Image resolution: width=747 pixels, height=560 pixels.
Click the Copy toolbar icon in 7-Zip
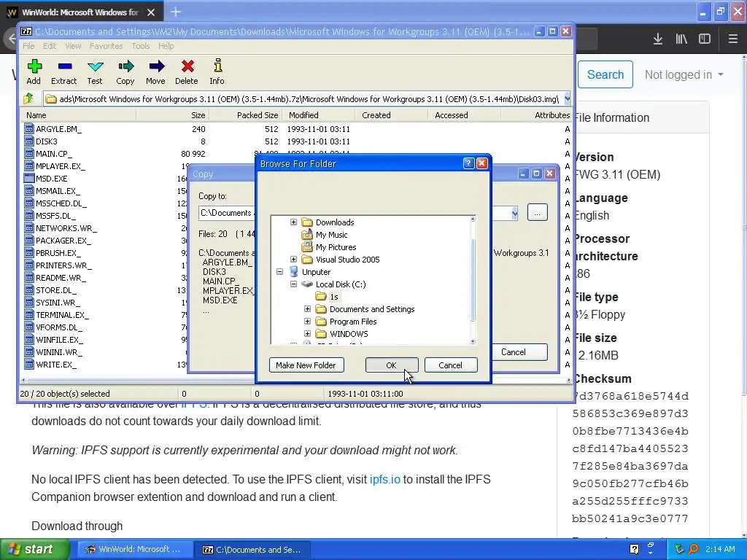125,72
